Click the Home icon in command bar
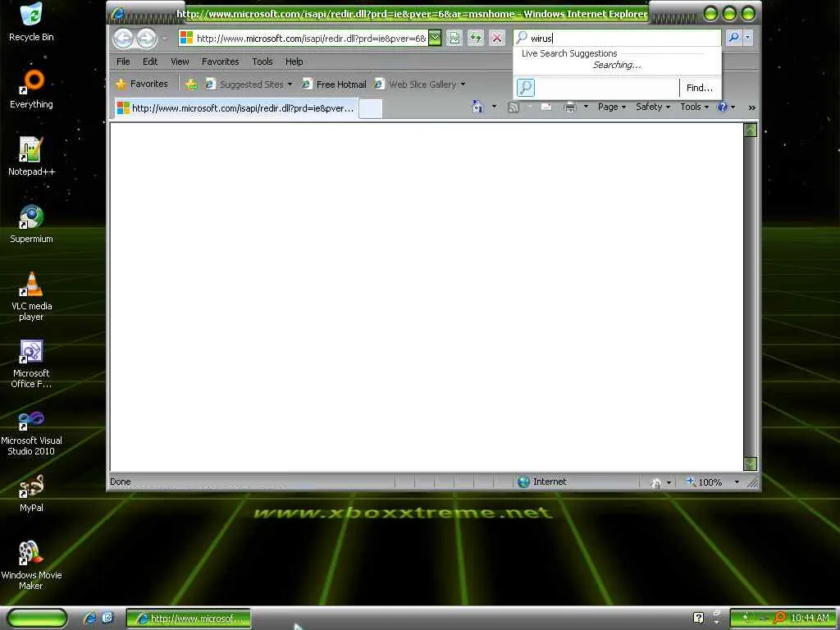The width and height of the screenshot is (840, 630). (x=477, y=107)
